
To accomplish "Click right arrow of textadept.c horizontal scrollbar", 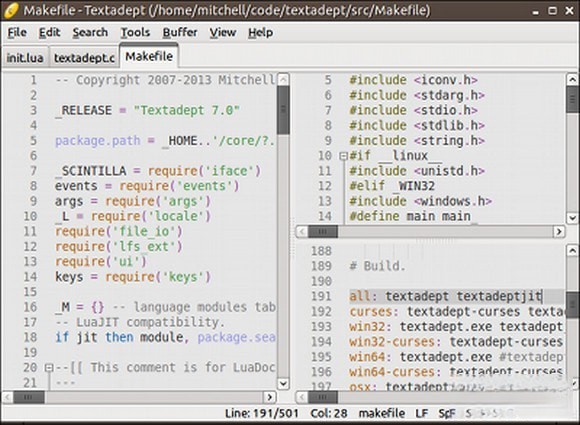I will tap(559, 232).
